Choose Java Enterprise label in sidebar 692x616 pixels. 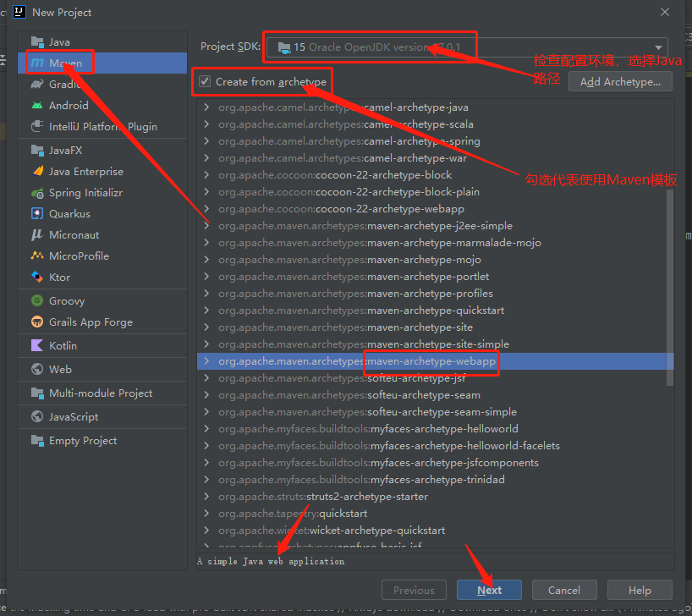(86, 171)
